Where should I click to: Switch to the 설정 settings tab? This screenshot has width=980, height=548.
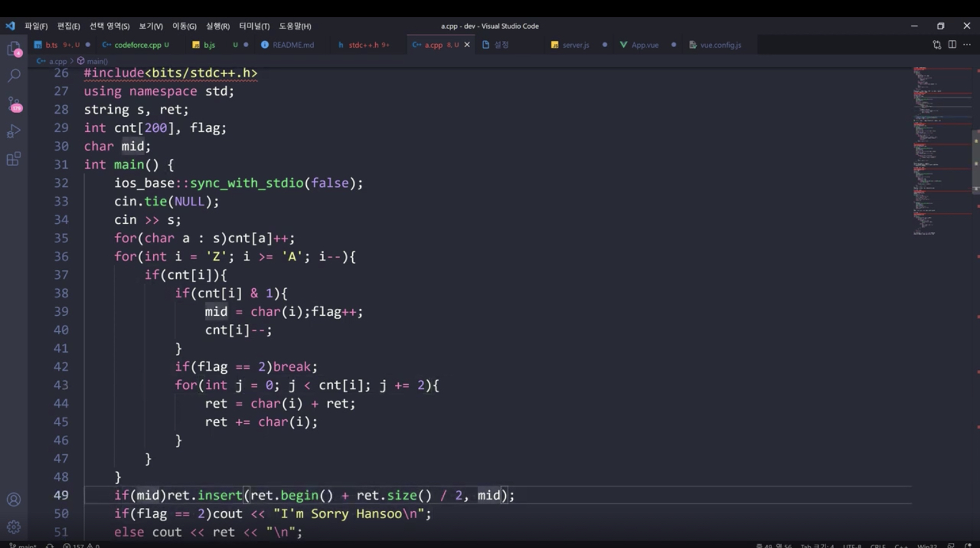[509, 45]
